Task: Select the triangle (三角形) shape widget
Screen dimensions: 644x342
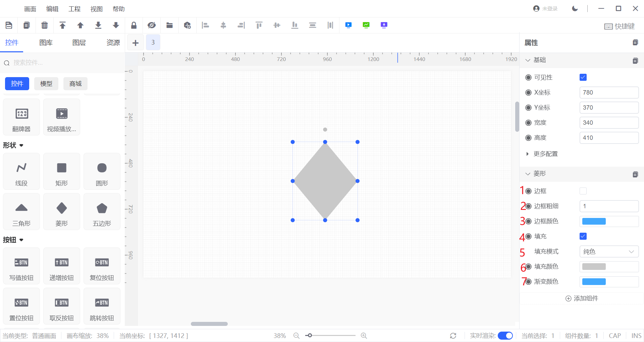Action: [x=21, y=212]
